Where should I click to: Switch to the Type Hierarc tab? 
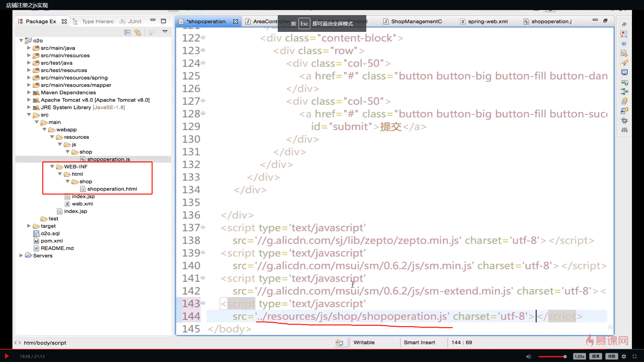coord(94,21)
